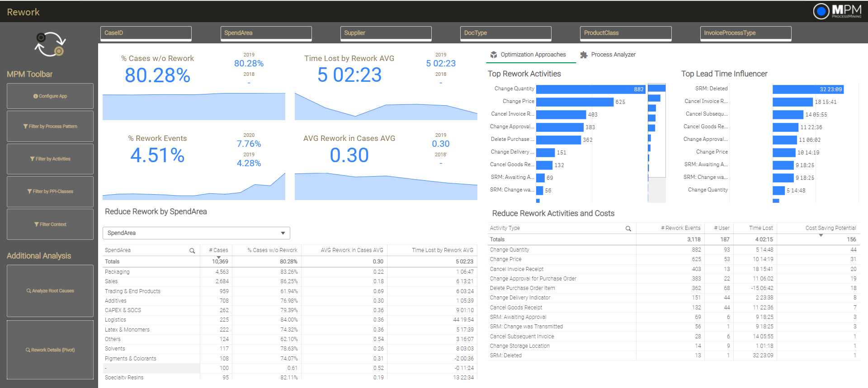Select the Pigments & Colorants row
The image size is (868, 388).
pyautogui.click(x=290, y=359)
